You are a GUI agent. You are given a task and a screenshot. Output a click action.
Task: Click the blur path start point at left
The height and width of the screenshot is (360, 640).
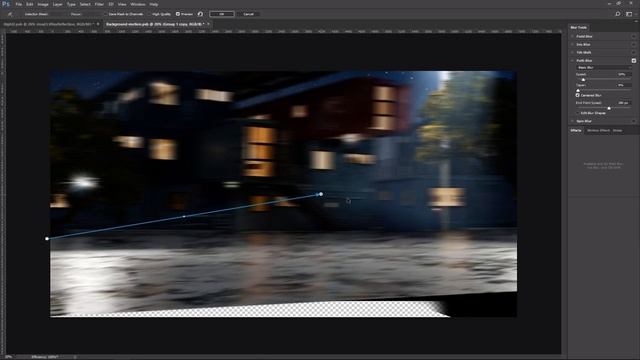[x=47, y=239]
